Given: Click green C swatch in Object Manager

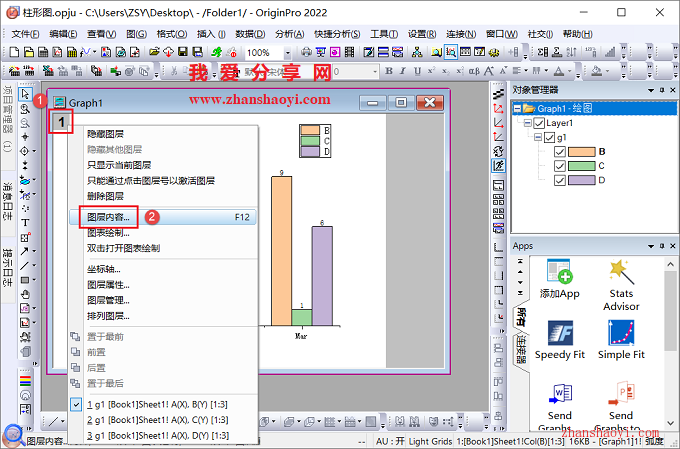Looking at the screenshot, I should [x=582, y=166].
